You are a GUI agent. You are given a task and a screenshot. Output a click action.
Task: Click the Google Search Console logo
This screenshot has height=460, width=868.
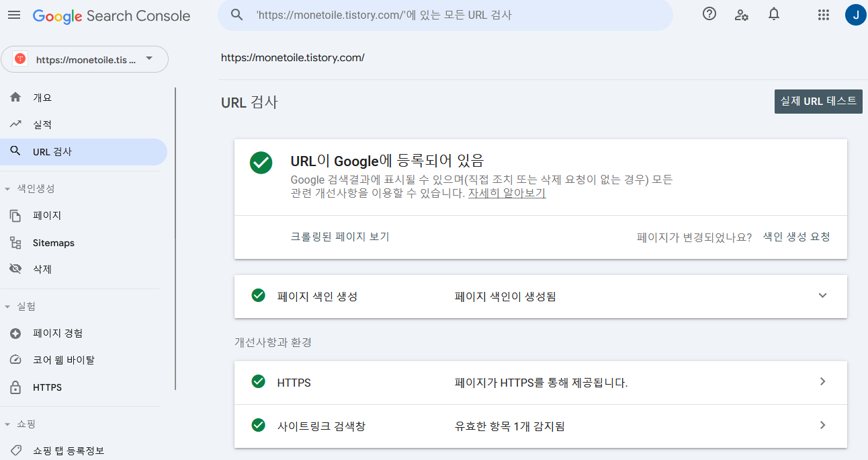click(x=112, y=16)
